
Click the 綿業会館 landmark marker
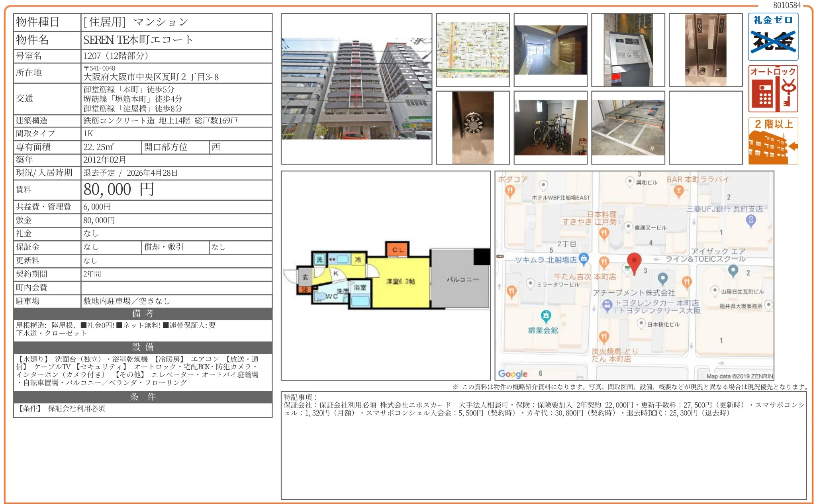click(x=546, y=316)
